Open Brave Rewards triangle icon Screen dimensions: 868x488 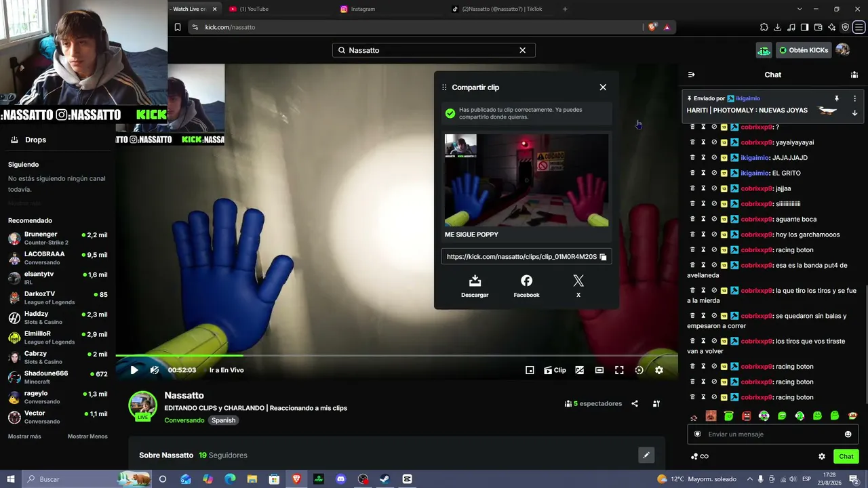(x=667, y=27)
